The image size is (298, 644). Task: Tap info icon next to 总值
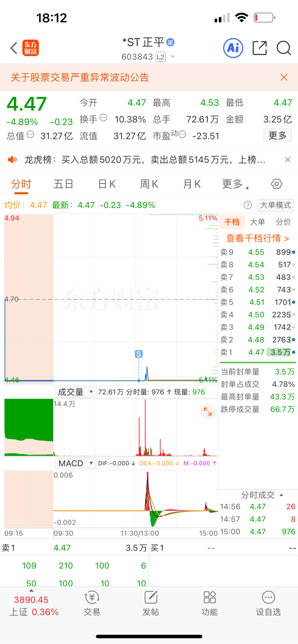pos(31,134)
